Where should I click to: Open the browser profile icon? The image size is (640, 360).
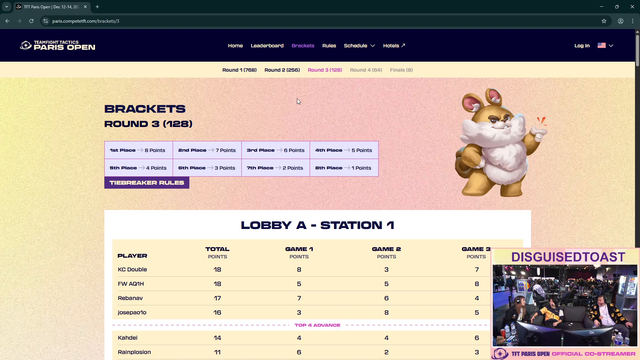point(620,21)
